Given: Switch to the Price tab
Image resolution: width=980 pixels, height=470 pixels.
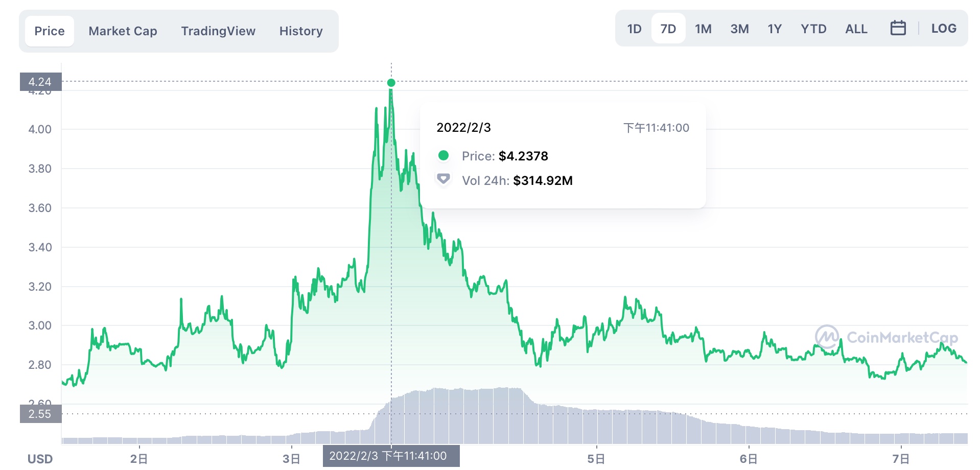Looking at the screenshot, I should (50, 31).
